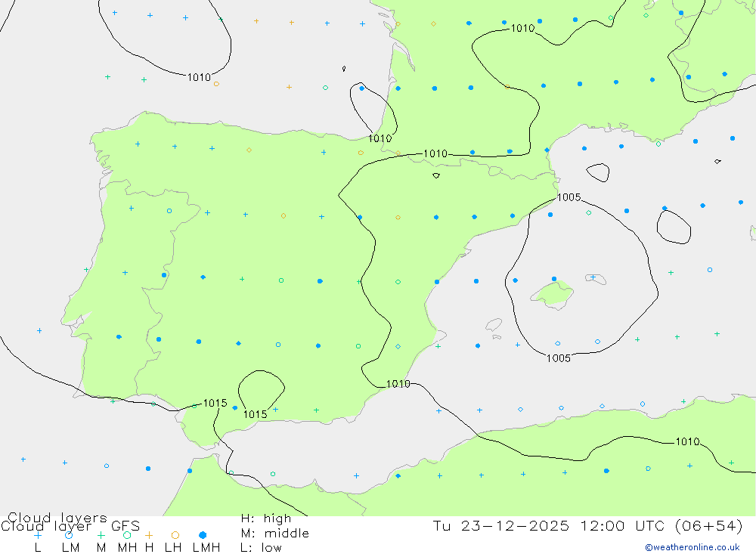Click the 'MH' legend label text
Screen dimensions: 756x554
point(127,548)
